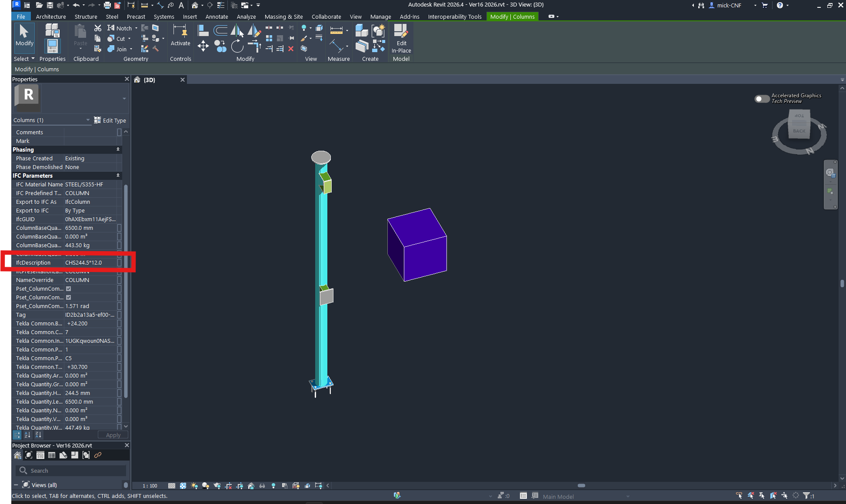Toggle Accelerated Graphics Tech Preview switch
Image resolution: width=846 pixels, height=504 pixels.
pyautogui.click(x=762, y=99)
